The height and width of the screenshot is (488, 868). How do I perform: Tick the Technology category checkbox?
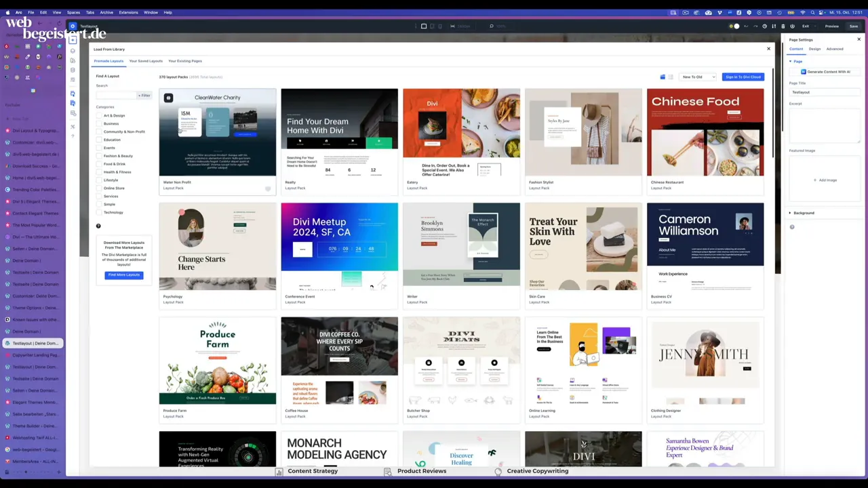tap(99, 213)
